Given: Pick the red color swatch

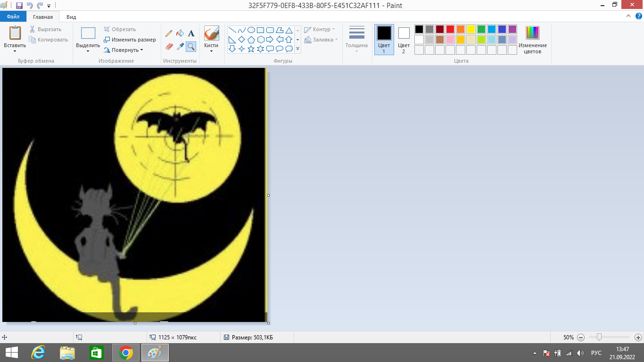Looking at the screenshot, I should 450,29.
